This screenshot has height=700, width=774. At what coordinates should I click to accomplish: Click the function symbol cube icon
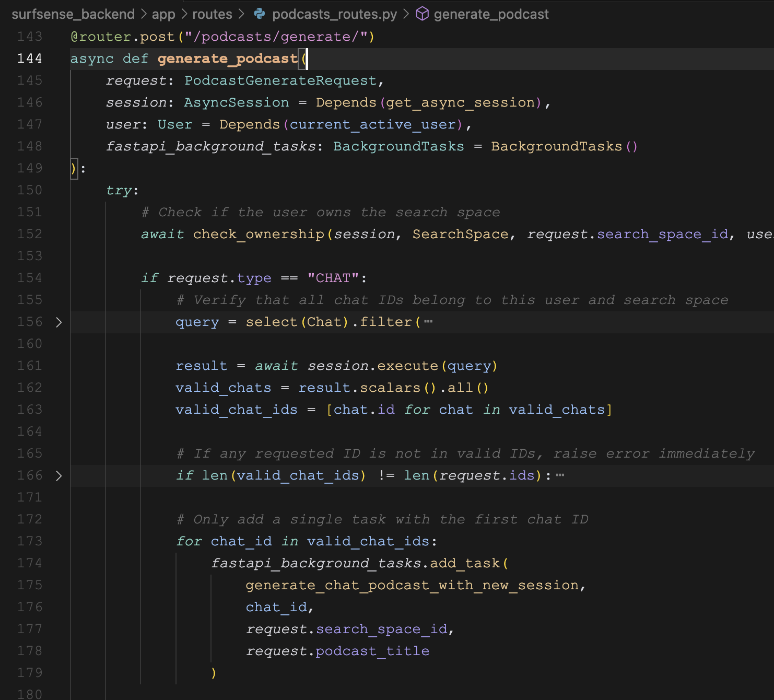pyautogui.click(x=422, y=14)
